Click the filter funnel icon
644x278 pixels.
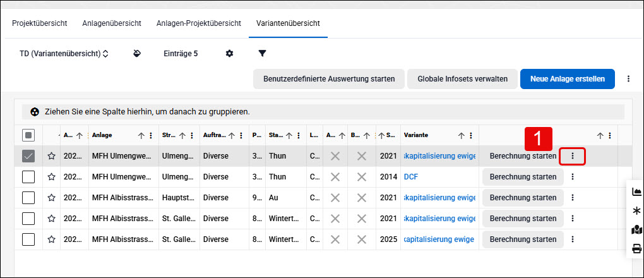pos(263,54)
